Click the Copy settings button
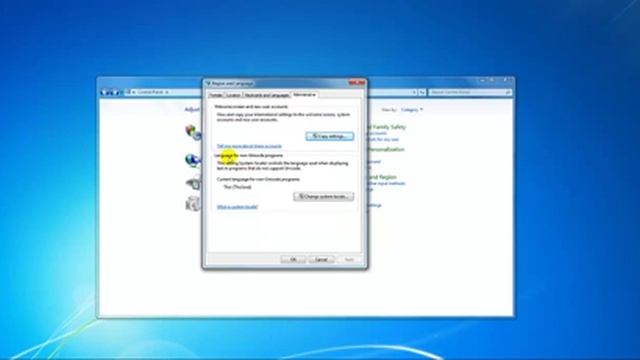Screen dimensions: 640x360 330,136
